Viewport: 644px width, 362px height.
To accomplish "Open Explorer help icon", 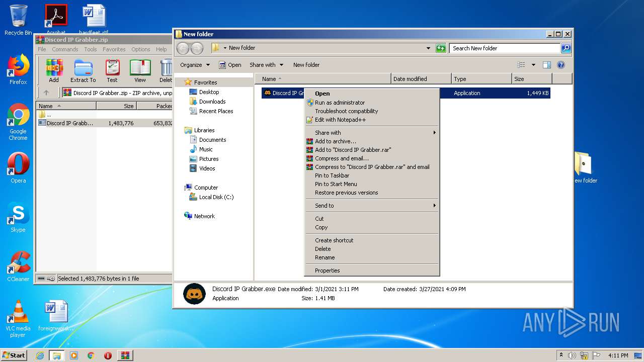I will (x=561, y=65).
